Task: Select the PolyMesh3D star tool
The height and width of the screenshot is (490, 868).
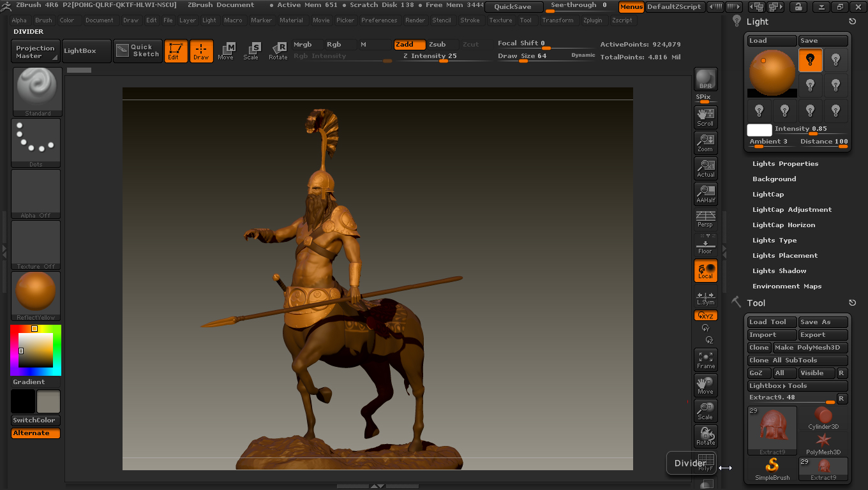Action: [x=823, y=444]
